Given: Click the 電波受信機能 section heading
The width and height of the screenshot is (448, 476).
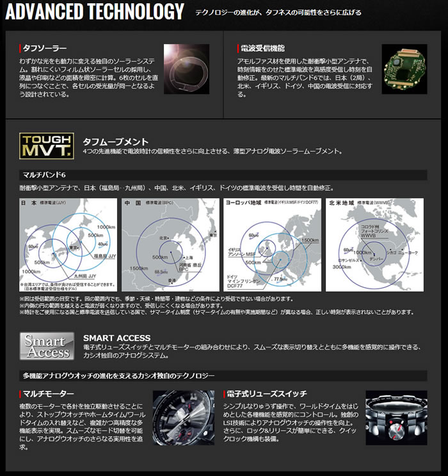Looking at the screenshot, I should point(262,48).
